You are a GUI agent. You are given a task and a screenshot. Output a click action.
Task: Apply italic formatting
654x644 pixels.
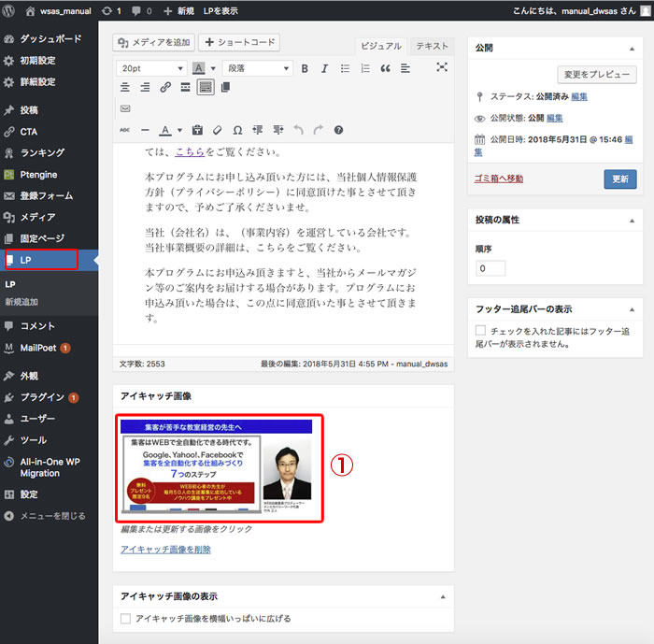click(x=324, y=68)
